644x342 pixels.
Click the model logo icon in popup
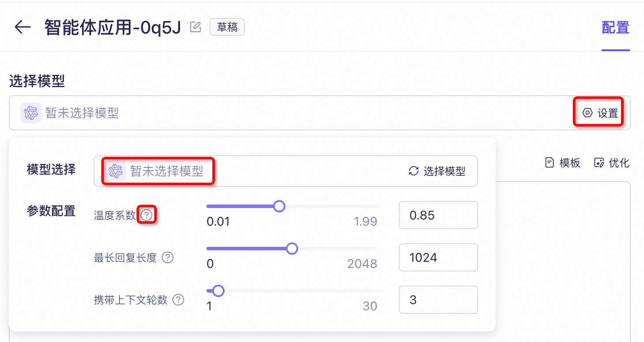pyautogui.click(x=116, y=171)
